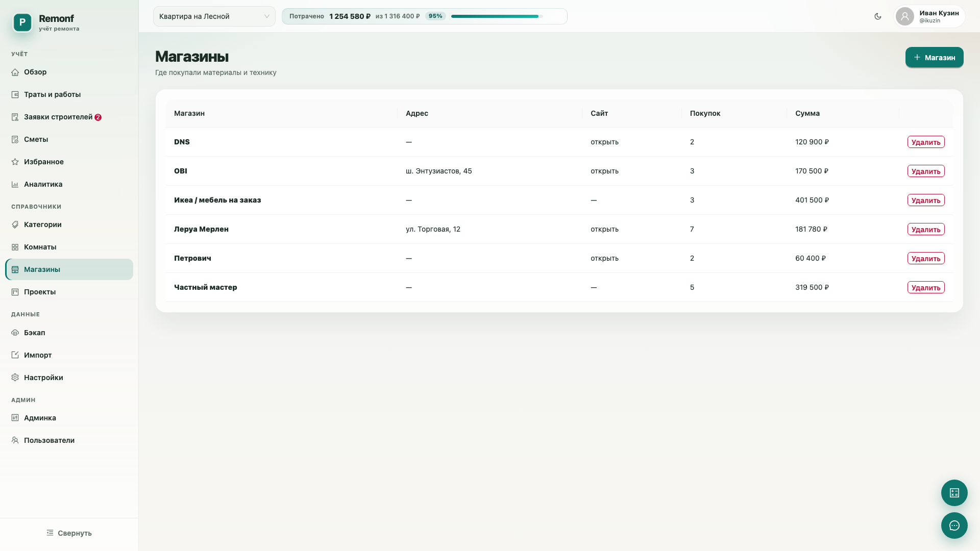The height and width of the screenshot is (551, 980).
Task: Select the Магазины sidebar item
Action: pos(69,269)
